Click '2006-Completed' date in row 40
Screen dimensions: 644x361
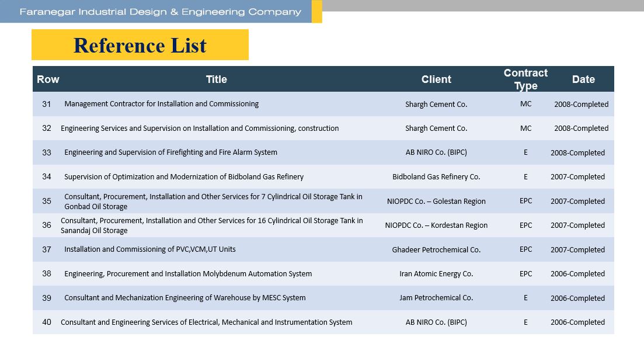[x=577, y=322]
